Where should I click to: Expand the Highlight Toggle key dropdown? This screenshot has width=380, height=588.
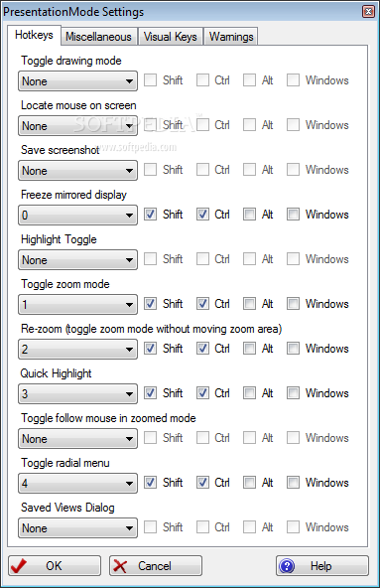point(78,260)
